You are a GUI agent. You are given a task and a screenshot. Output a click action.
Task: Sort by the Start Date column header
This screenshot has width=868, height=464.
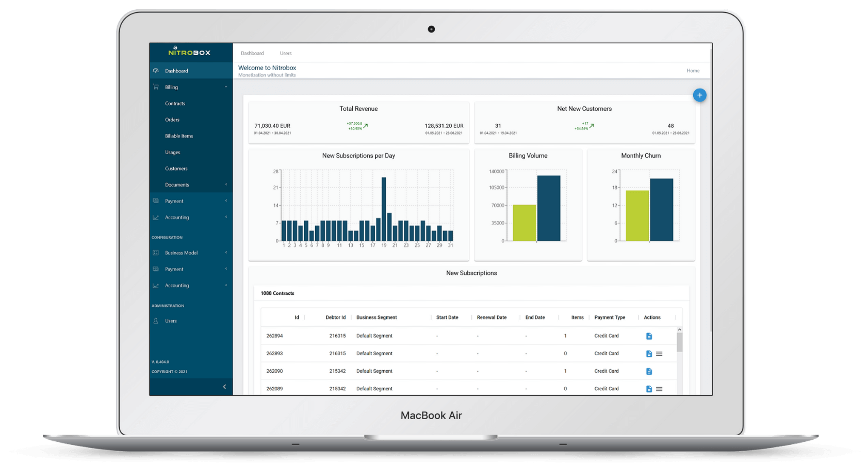[447, 318]
